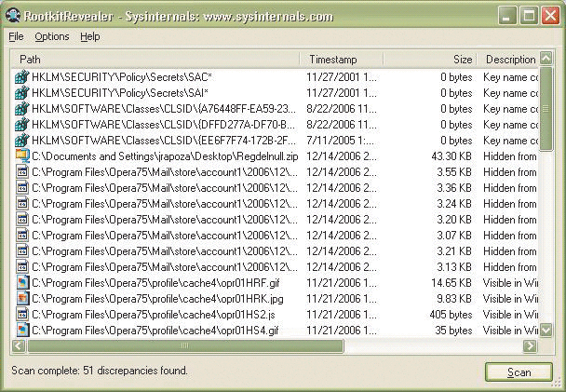This screenshot has height=392, width=566.
Task: Click the opr01HS2.js script icon
Action: click(22, 315)
